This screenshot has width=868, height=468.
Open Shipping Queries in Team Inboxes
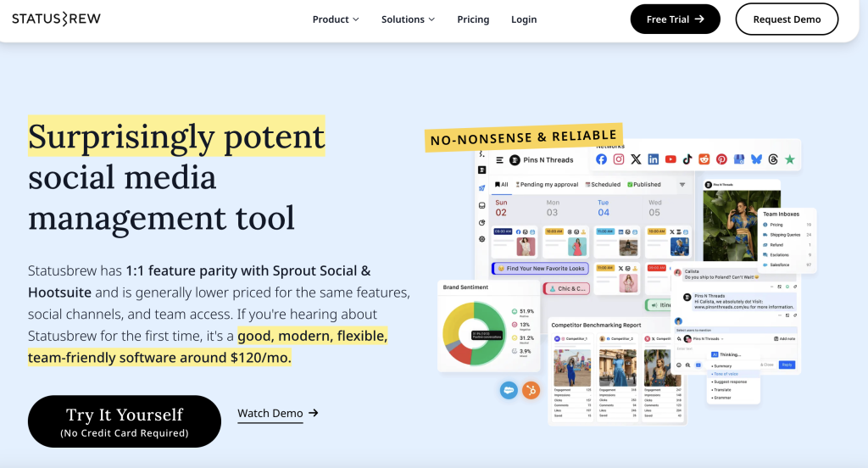coord(787,235)
